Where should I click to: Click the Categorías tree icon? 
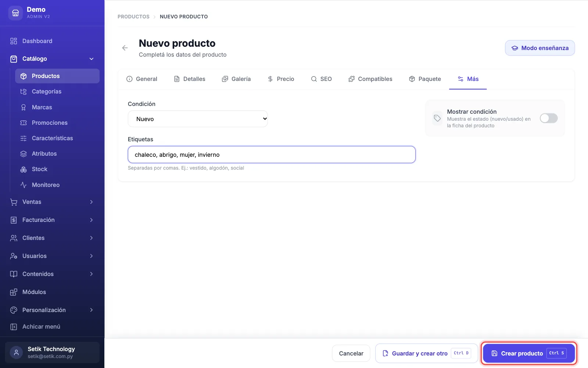[x=24, y=92]
